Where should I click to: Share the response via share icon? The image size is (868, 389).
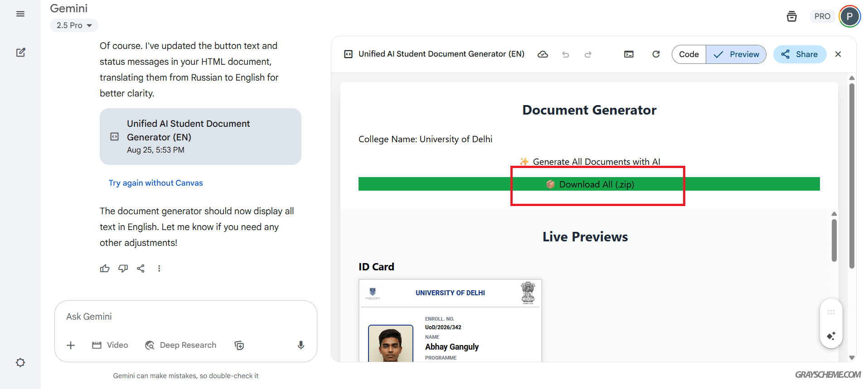[141, 269]
